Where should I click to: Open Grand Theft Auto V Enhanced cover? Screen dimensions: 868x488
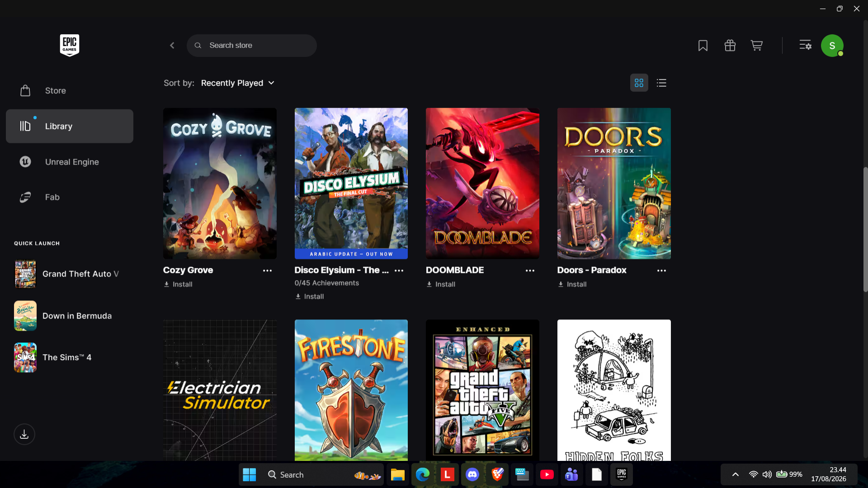[x=482, y=390]
